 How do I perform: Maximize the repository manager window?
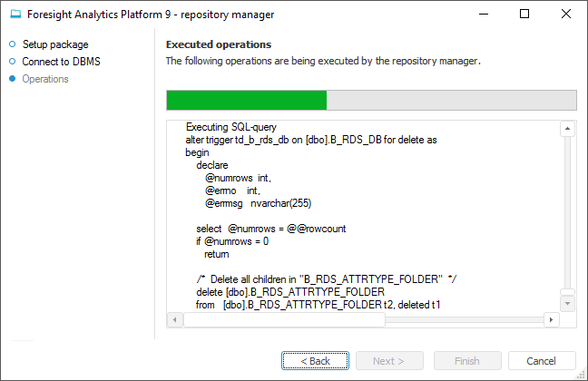524,15
